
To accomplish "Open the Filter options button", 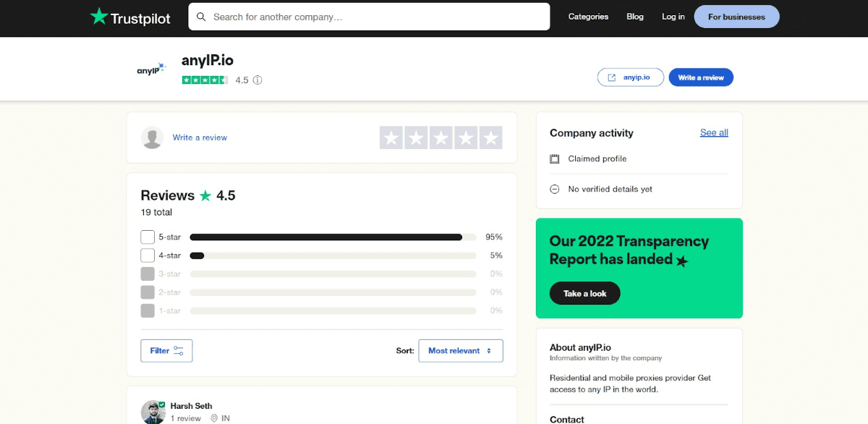I will point(166,351).
